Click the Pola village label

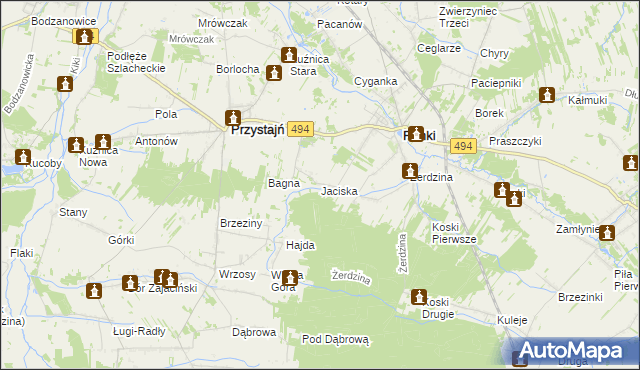coord(166,114)
